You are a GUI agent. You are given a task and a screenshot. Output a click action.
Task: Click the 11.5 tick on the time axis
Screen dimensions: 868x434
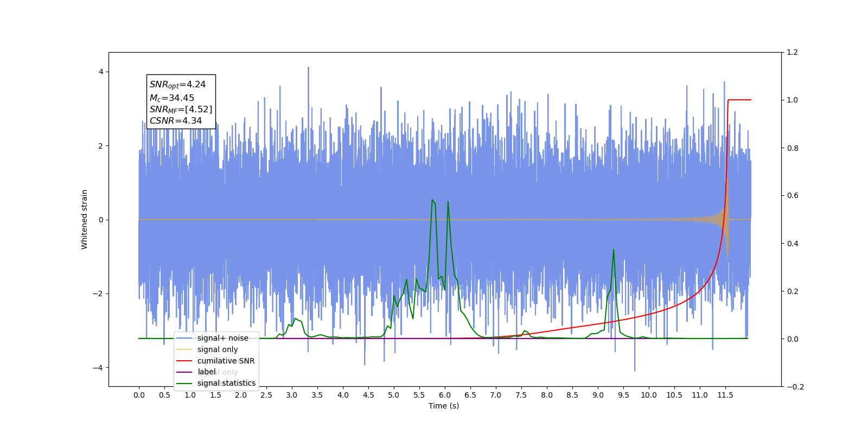(725, 395)
